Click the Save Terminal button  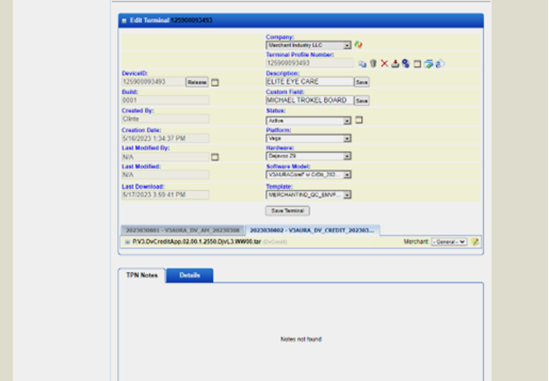[287, 211]
